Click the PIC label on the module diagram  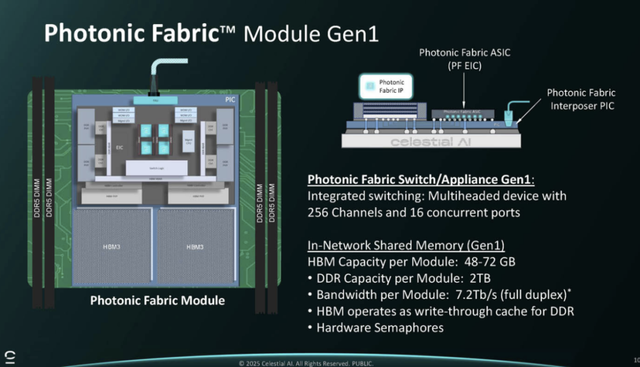tap(230, 100)
